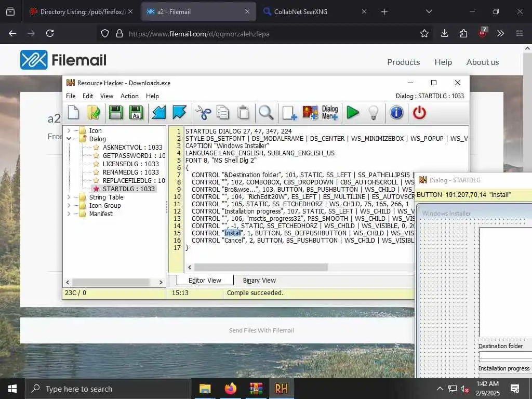Screen dimensions: 532x399
Task: Open Firefox extensions puzzle icon
Action: click(463, 33)
